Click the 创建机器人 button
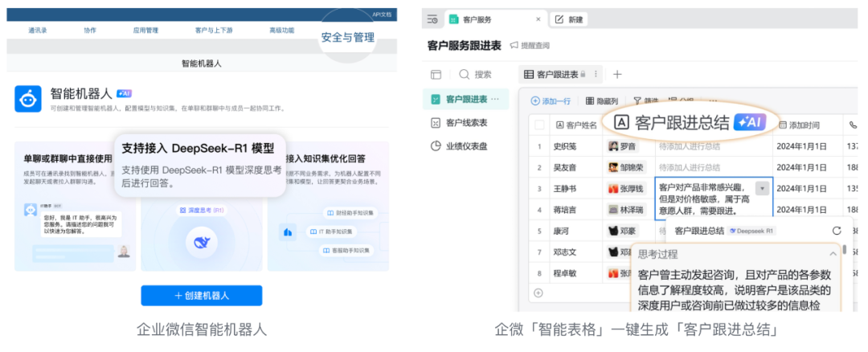This screenshot has width=868, height=352. pyautogui.click(x=202, y=296)
